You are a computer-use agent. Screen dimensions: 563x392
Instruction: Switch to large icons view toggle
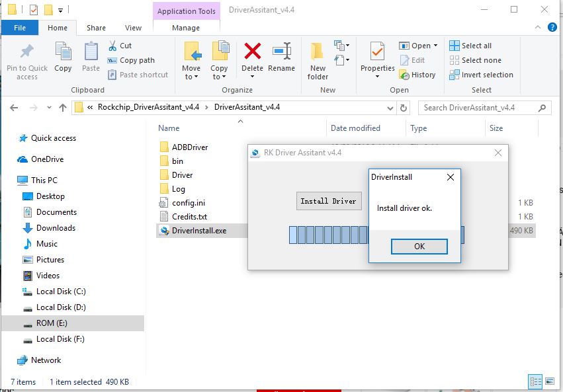tap(549, 382)
